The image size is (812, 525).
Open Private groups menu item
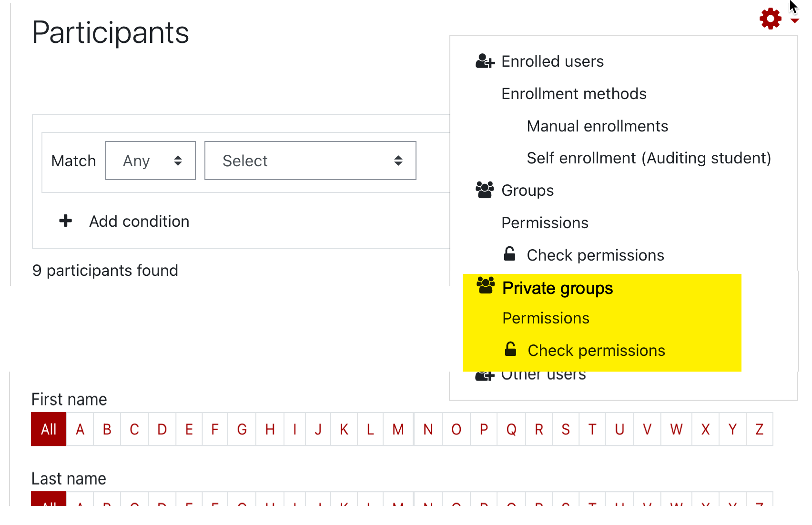pyautogui.click(x=558, y=288)
